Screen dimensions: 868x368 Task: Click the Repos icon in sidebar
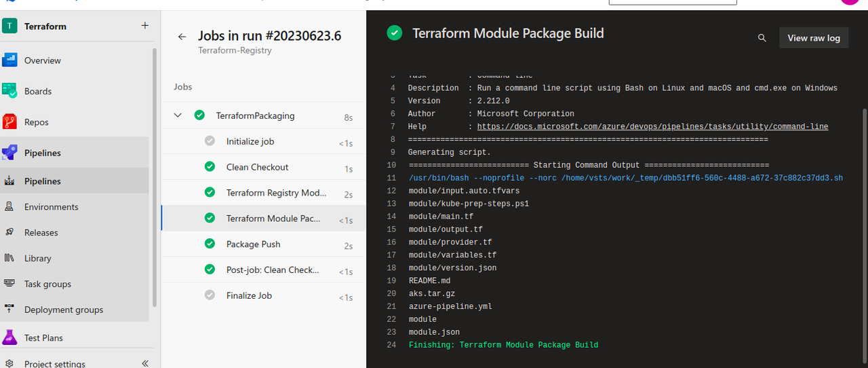(9, 122)
